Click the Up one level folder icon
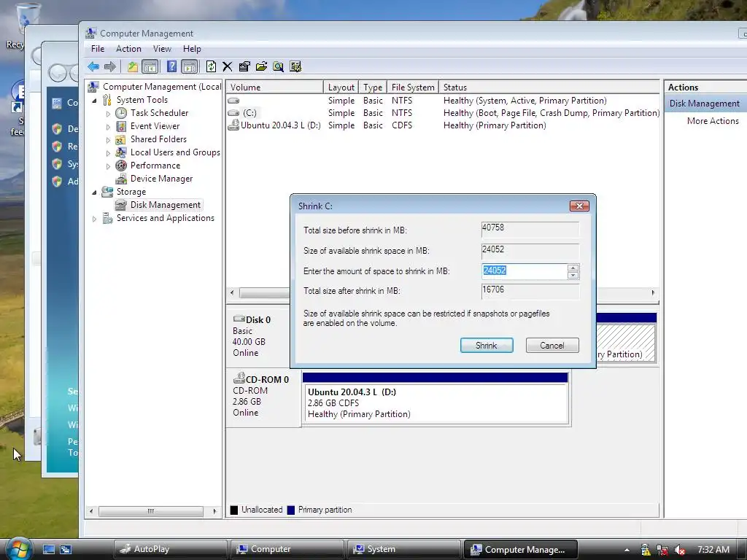The height and width of the screenshot is (560, 747). pos(133,66)
